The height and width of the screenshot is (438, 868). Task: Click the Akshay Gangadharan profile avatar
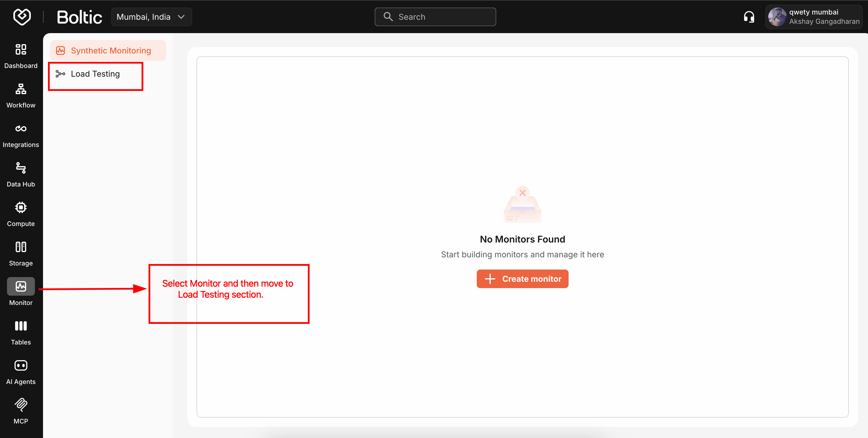(777, 17)
